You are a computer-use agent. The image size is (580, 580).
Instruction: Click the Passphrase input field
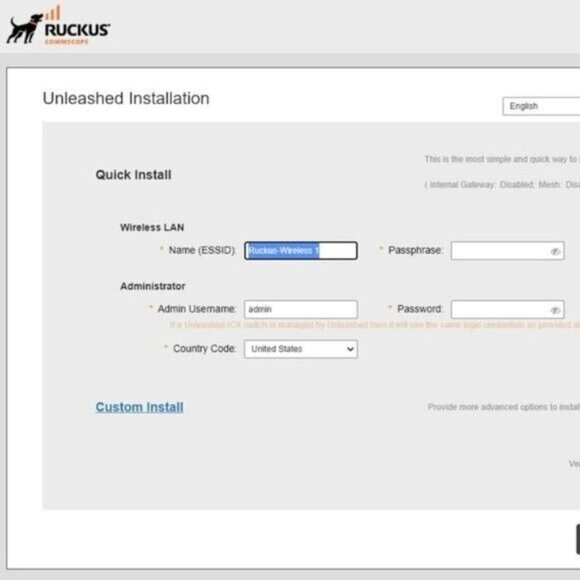click(x=508, y=251)
